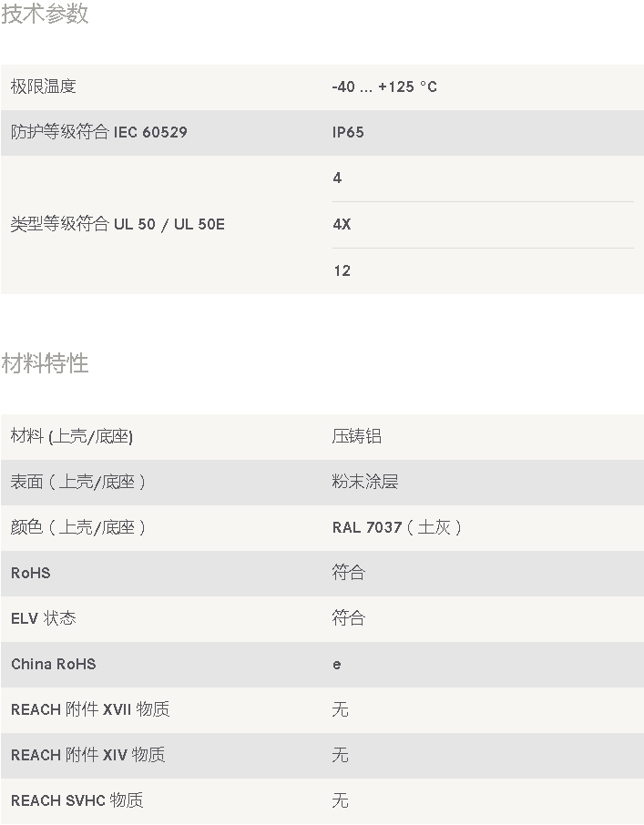The image size is (644, 825).
Task: Click the RAL 7037（土灰）color value
Action: [397, 527]
